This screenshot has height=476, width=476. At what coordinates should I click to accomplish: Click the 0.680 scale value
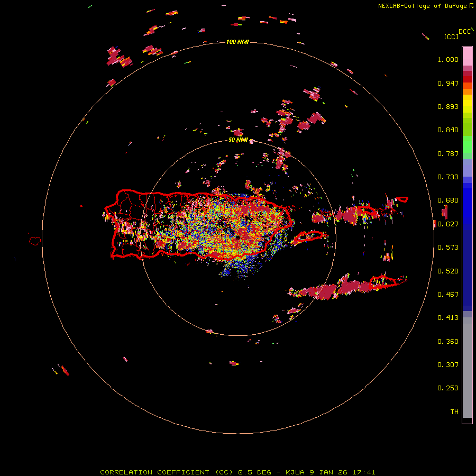pyautogui.click(x=448, y=200)
